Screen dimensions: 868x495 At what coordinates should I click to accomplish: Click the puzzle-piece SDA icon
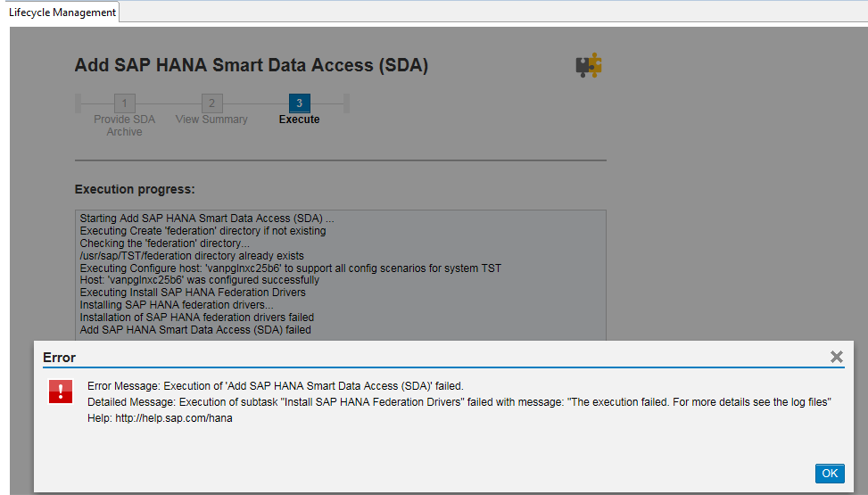tap(589, 65)
